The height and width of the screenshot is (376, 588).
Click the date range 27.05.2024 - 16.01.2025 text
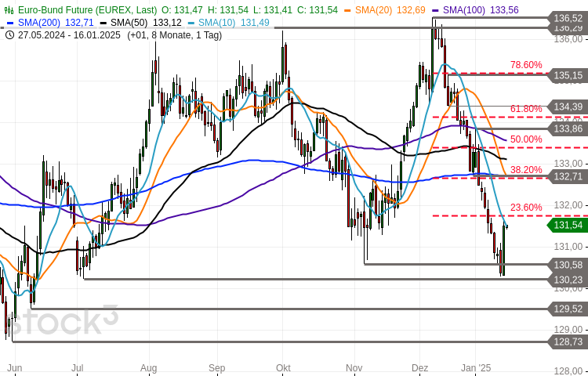click(x=71, y=34)
